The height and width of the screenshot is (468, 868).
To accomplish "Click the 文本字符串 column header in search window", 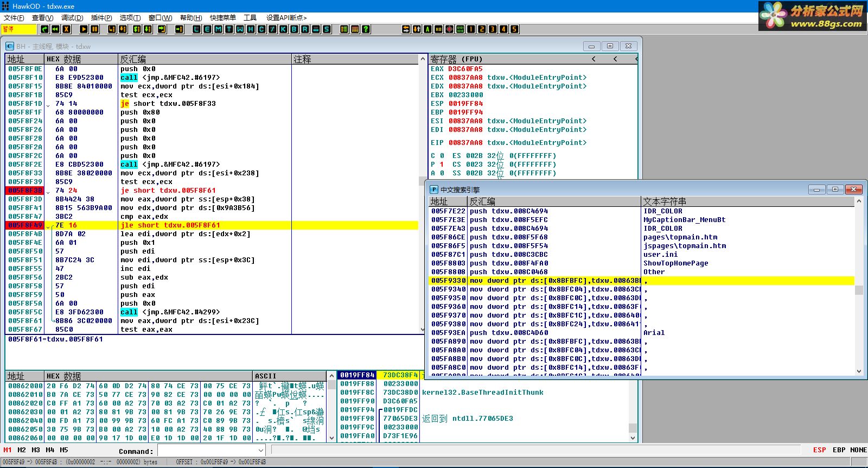I will click(748, 201).
